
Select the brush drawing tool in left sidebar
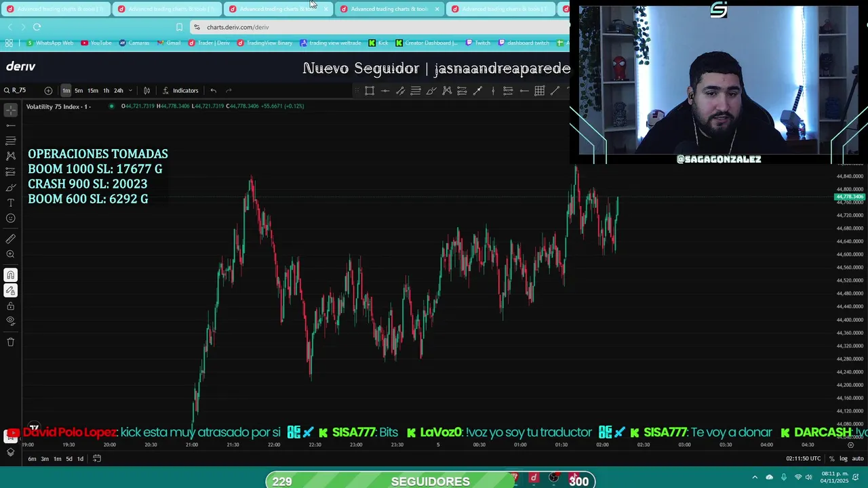pos(10,188)
